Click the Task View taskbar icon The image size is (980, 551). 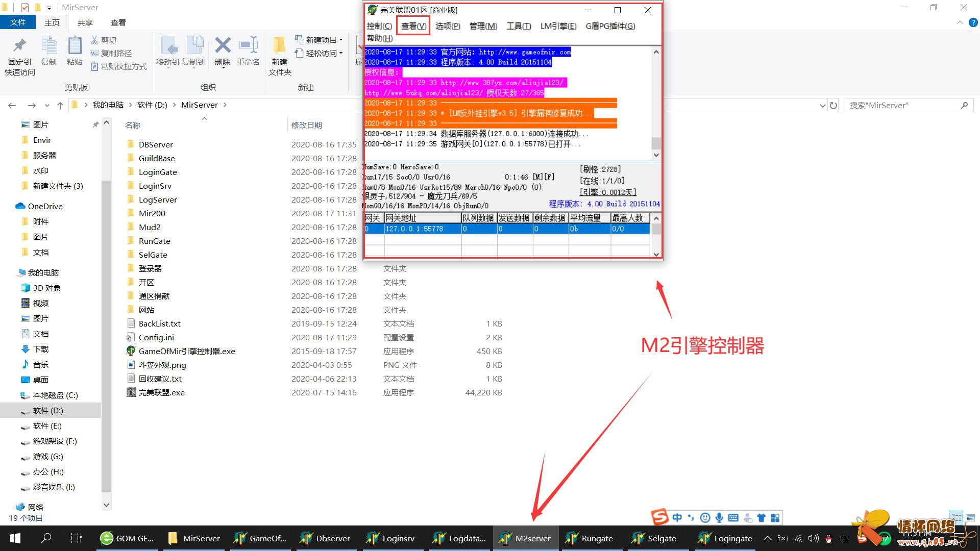click(x=77, y=538)
